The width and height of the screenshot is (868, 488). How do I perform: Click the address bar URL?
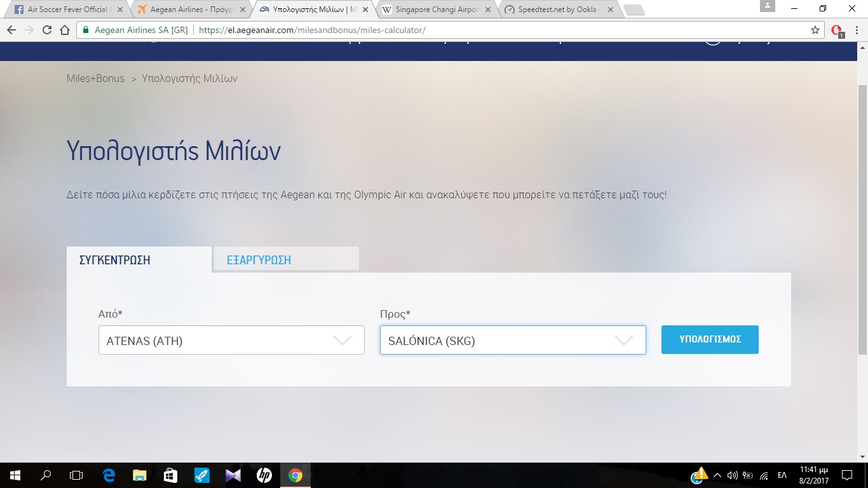[312, 30]
